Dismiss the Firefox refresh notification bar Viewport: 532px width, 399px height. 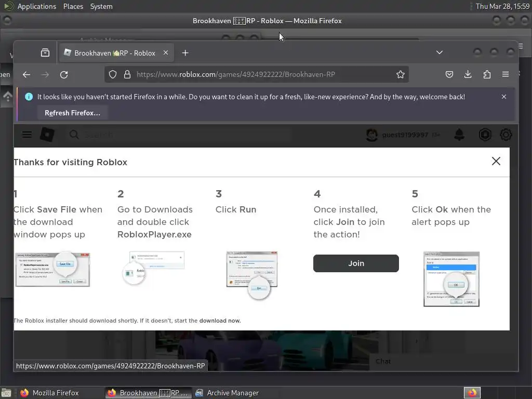tap(504, 97)
